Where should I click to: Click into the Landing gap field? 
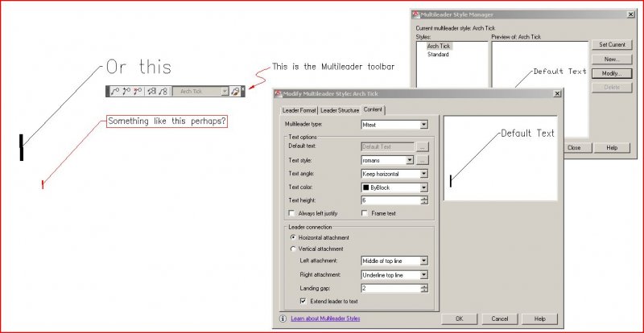[x=390, y=289]
